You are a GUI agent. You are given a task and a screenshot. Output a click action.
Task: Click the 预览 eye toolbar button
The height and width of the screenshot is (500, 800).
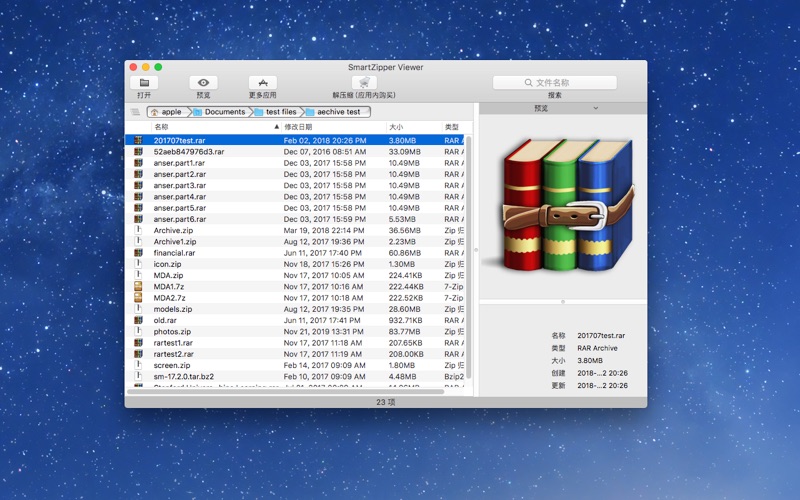point(203,83)
